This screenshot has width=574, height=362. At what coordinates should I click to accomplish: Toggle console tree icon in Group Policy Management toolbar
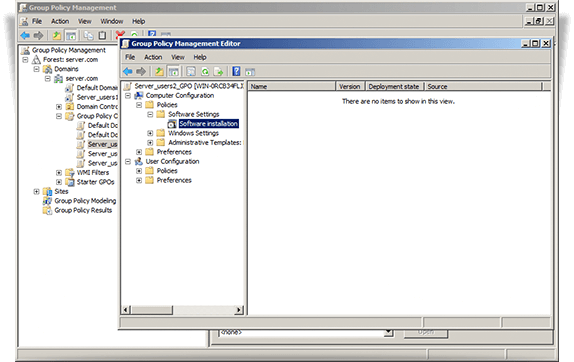coord(71,36)
